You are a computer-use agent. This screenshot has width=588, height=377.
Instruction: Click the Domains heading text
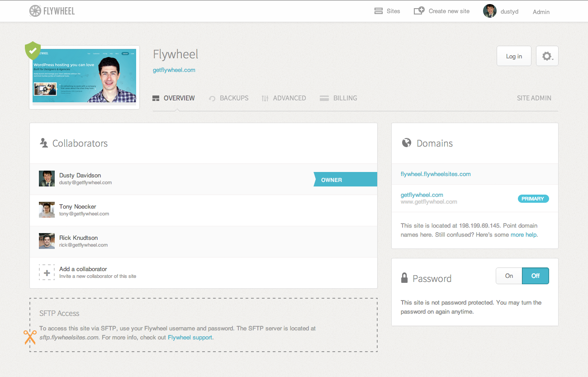point(435,143)
